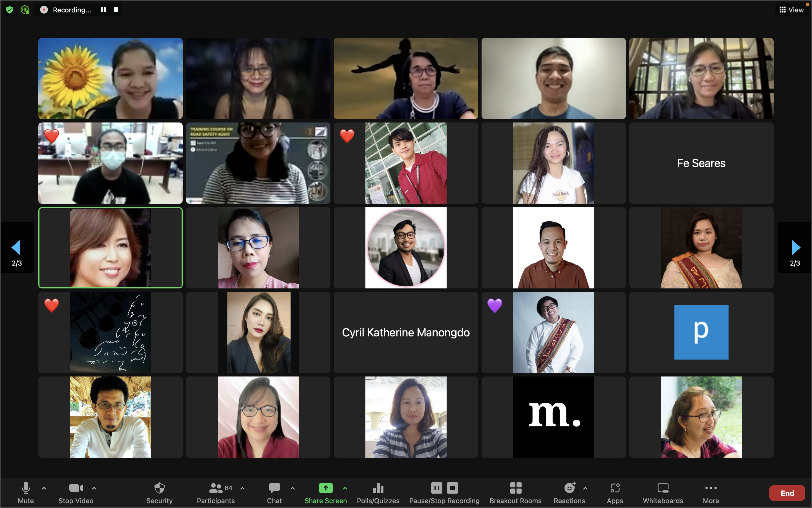This screenshot has width=812, height=508.
Task: Open the Participants panel
Action: coord(216,492)
